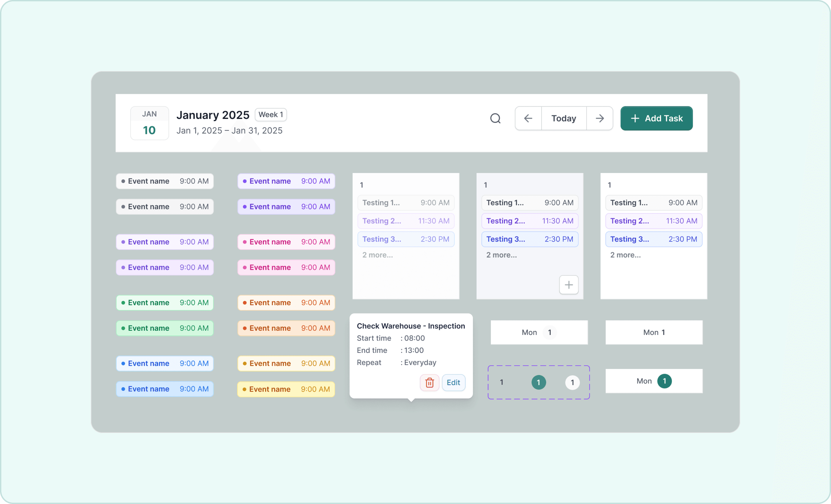
Task: Click the search magnifier icon
Action: (495, 118)
